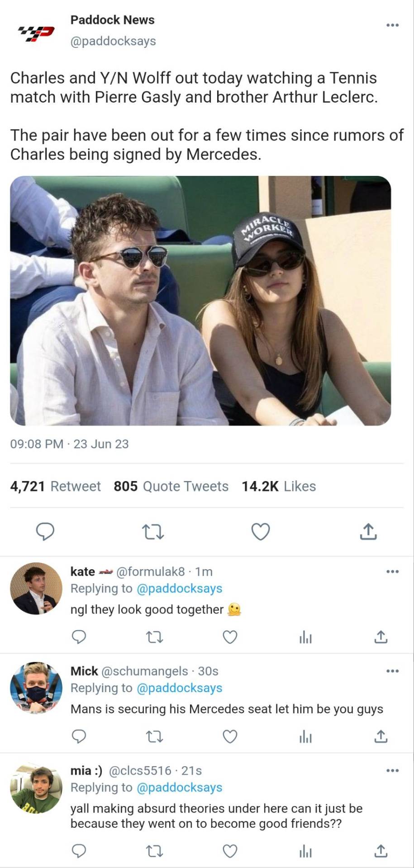Reply to kate's comment

pos(79,637)
